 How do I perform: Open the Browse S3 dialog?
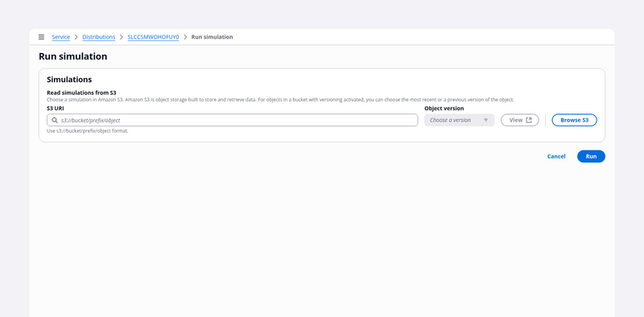pyautogui.click(x=574, y=121)
